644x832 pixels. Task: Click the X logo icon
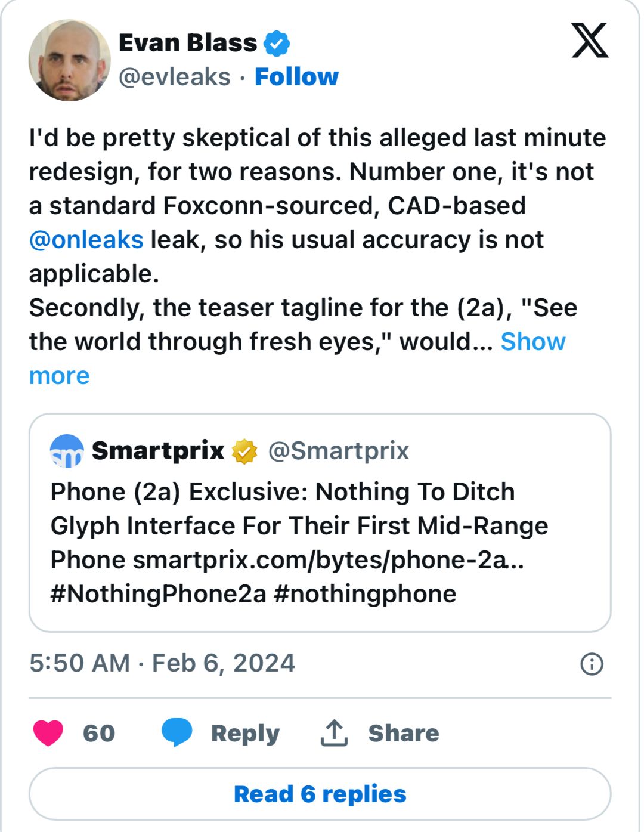(x=589, y=41)
